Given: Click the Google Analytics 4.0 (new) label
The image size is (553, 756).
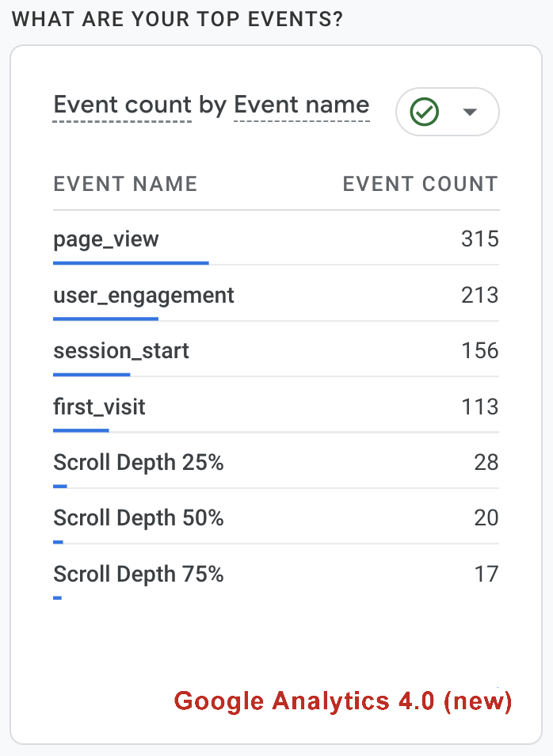Looking at the screenshot, I should point(343,701).
